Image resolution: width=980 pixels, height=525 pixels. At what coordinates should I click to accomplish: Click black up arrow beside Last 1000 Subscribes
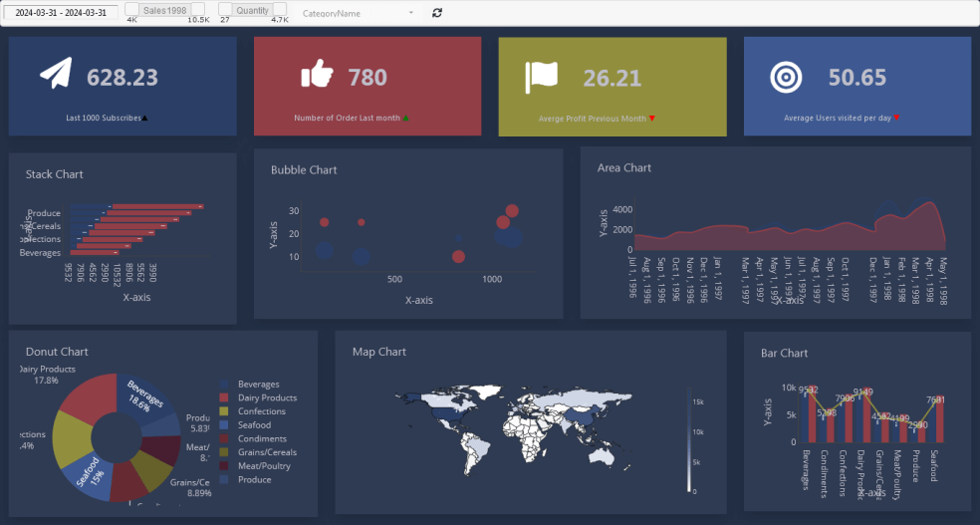tap(145, 119)
